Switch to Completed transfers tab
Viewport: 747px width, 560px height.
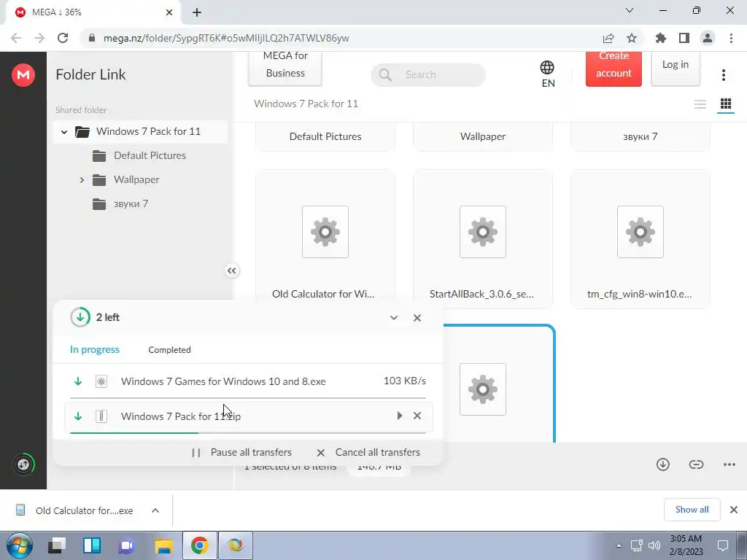tap(169, 350)
